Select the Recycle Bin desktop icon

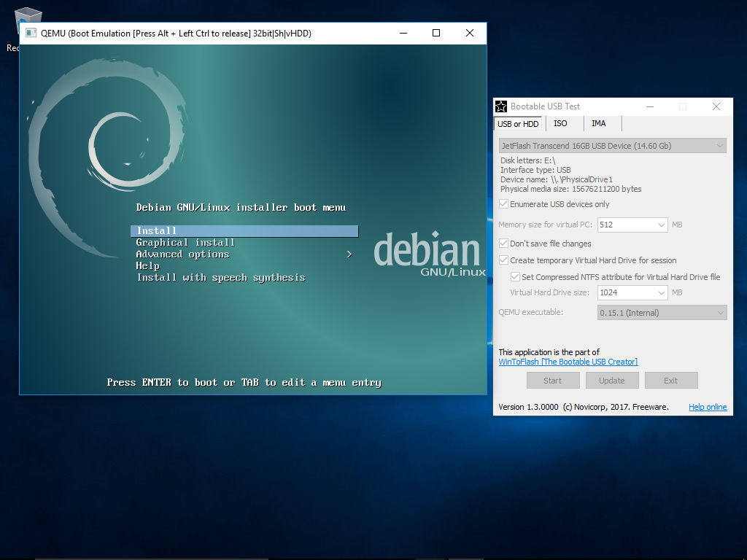tap(27, 22)
